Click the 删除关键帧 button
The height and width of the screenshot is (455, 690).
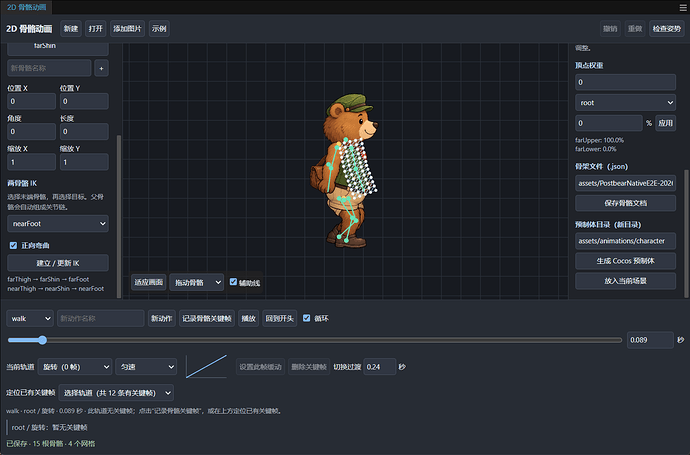[309, 367]
